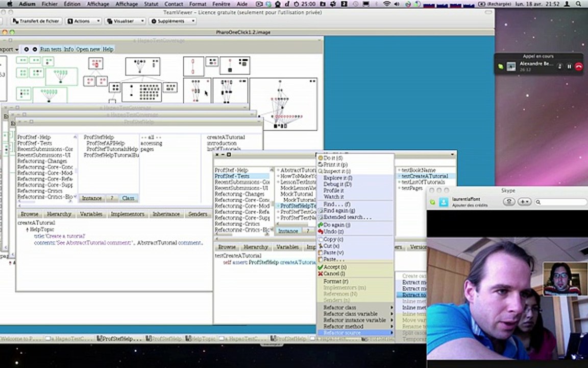The height and width of the screenshot is (368, 588).
Task: Click the zoom-in plus icon in Hapao toolbar
Action: (x=26, y=49)
